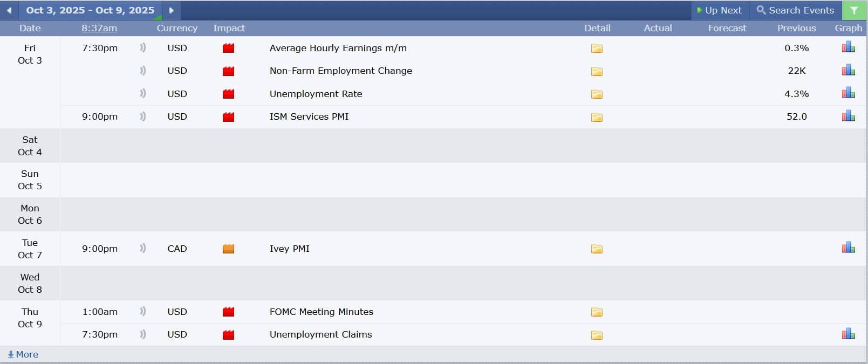Open graph icon for Ivey PMI
The image size is (868, 364).
[848, 248]
